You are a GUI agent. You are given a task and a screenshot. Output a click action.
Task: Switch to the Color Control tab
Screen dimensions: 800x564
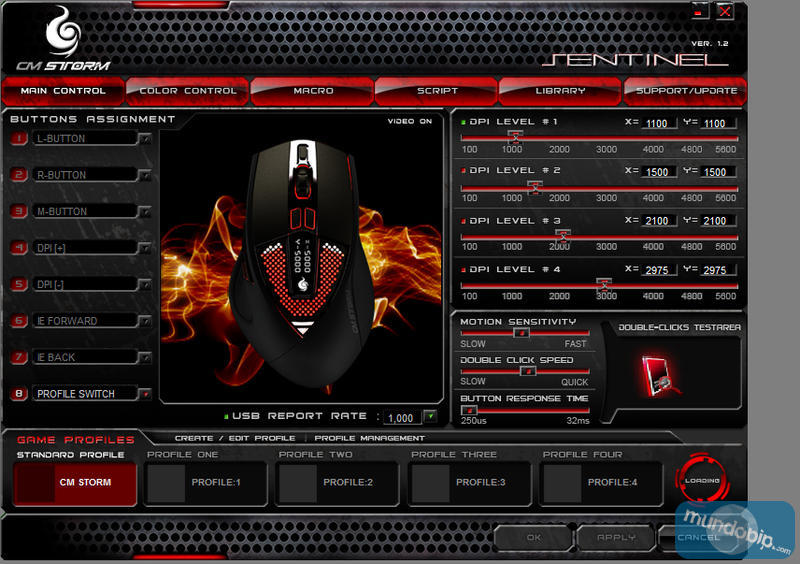tap(188, 91)
